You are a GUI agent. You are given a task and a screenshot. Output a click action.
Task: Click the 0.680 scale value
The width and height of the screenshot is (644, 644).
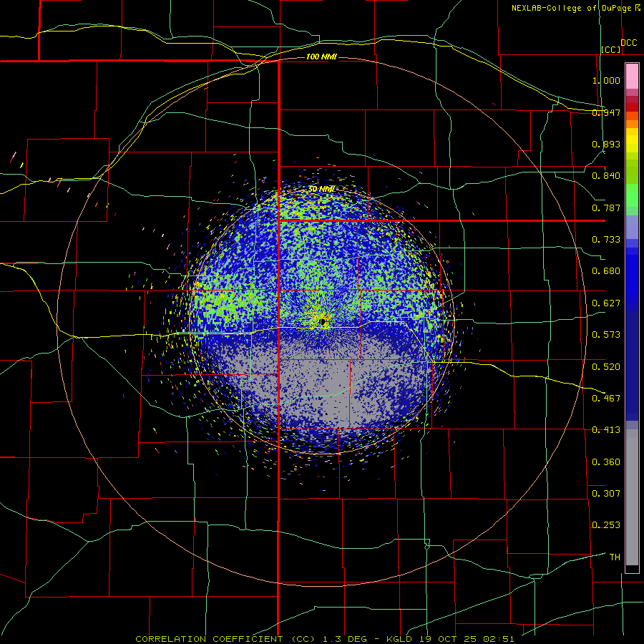(606, 271)
